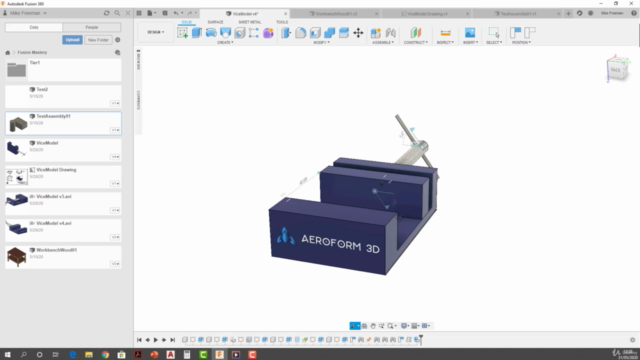Click the New Folder button

pyautogui.click(x=98, y=40)
